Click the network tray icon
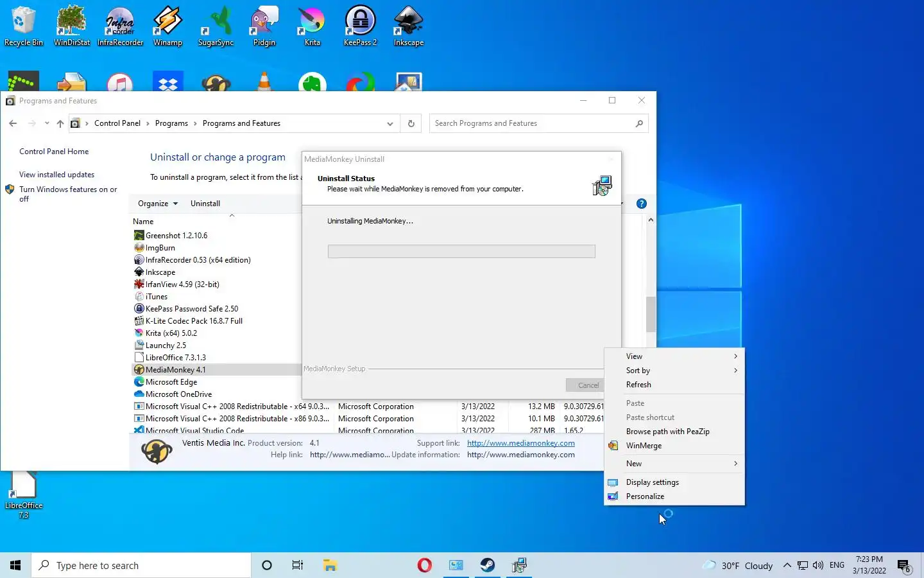The width and height of the screenshot is (924, 578). click(x=803, y=565)
